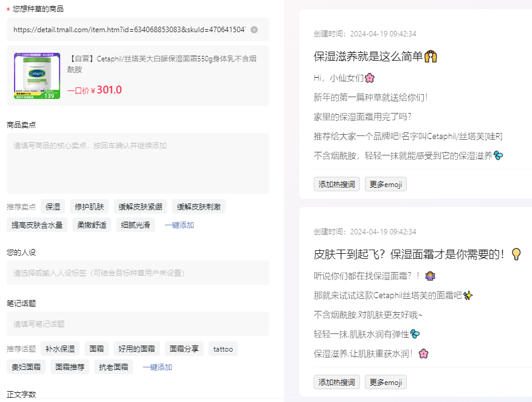Click 添加热搜词 in second note card

pos(337,382)
